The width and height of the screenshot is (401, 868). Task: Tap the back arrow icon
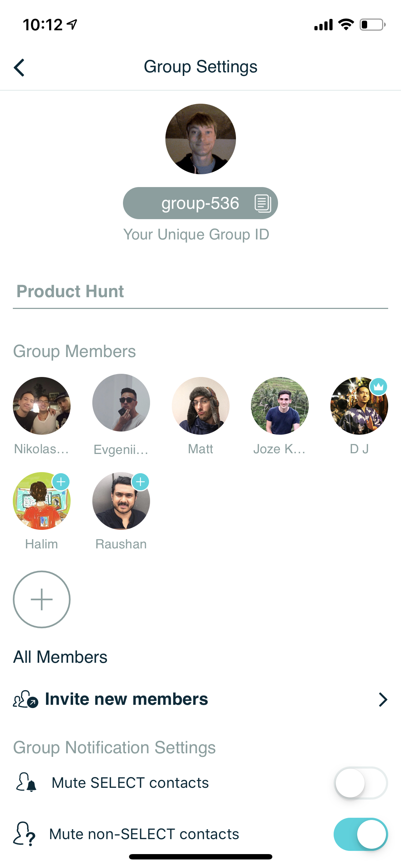pyautogui.click(x=19, y=67)
